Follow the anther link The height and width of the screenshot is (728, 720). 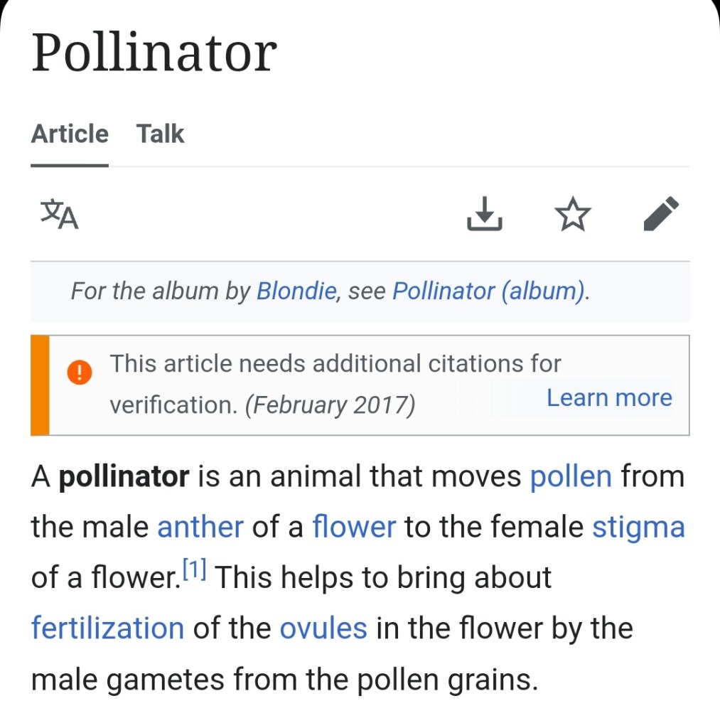click(x=200, y=527)
